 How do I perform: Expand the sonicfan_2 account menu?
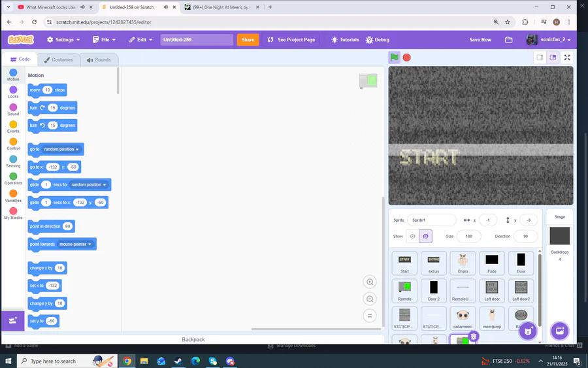click(x=548, y=40)
